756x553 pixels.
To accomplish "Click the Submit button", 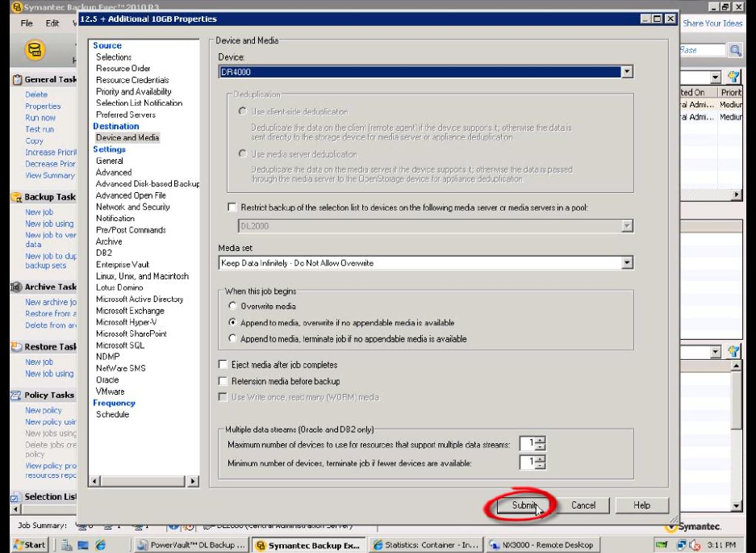I will (524, 505).
